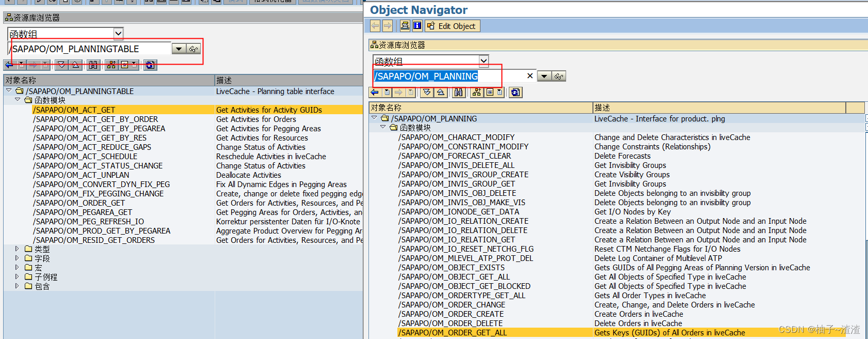The height and width of the screenshot is (339, 868).
Task: Select /SAPAPO/OM_PEGAREA_GET function module
Action: [x=83, y=212]
